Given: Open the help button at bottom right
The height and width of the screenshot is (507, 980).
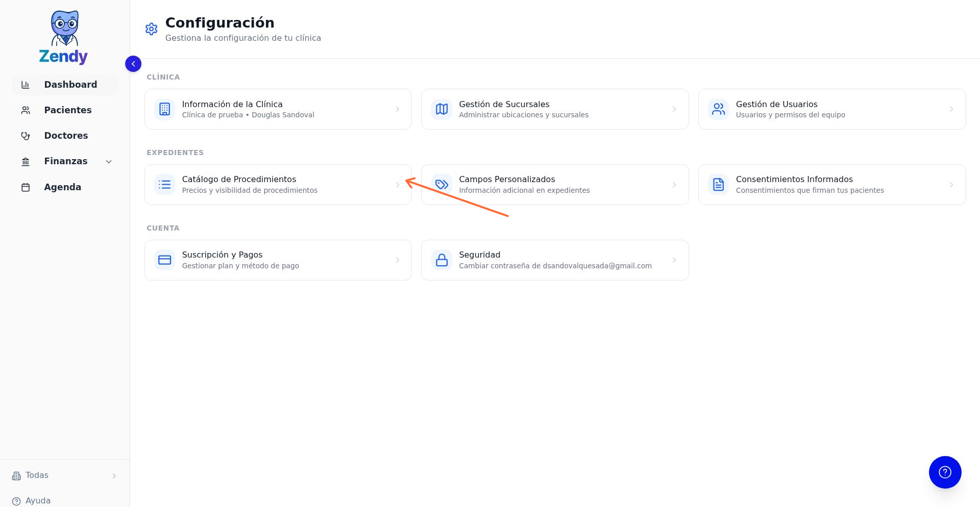Looking at the screenshot, I should point(945,472).
